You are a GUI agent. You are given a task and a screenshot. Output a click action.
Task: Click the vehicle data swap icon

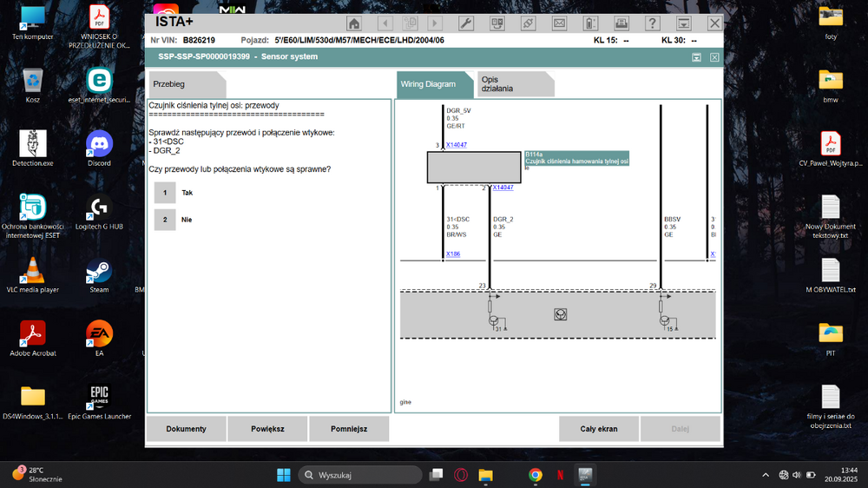point(497,23)
